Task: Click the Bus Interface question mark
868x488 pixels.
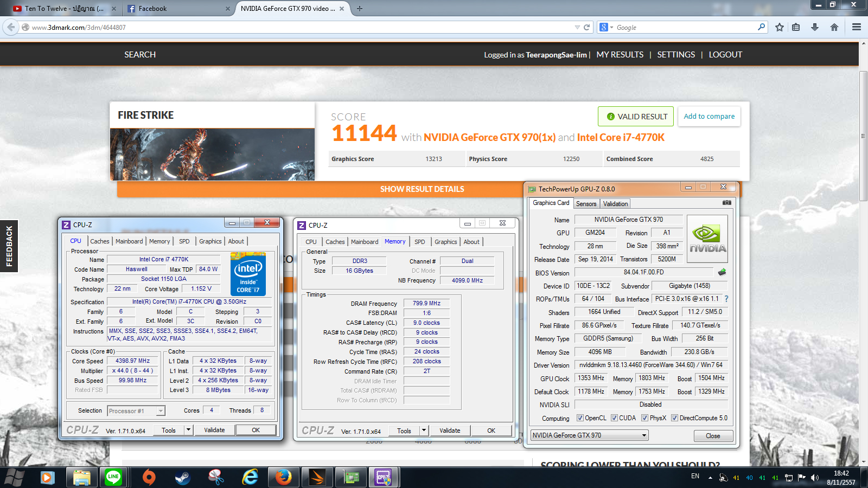Action: click(726, 299)
